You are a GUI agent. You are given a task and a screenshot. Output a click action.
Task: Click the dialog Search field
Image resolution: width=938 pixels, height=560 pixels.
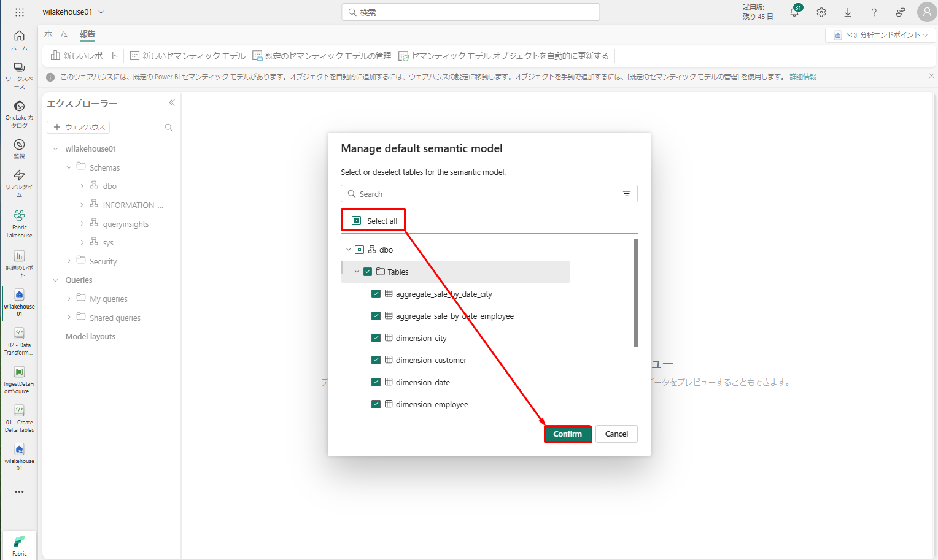[x=489, y=194]
